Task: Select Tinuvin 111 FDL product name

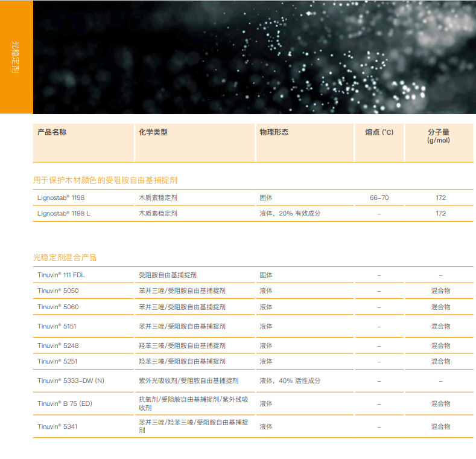Action: click(61, 275)
